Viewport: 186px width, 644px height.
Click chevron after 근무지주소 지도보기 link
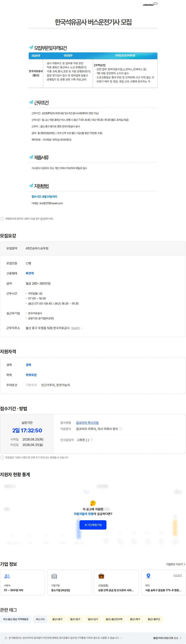(x=82, y=328)
